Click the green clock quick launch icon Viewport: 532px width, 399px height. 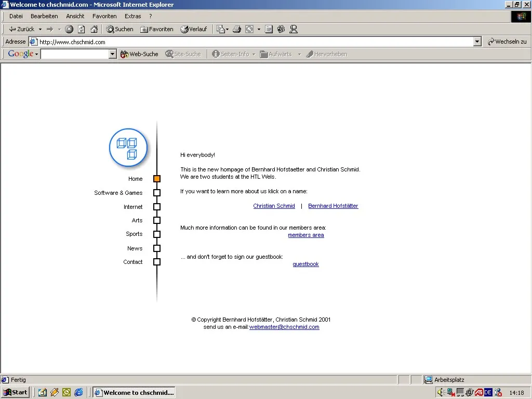pos(66,393)
